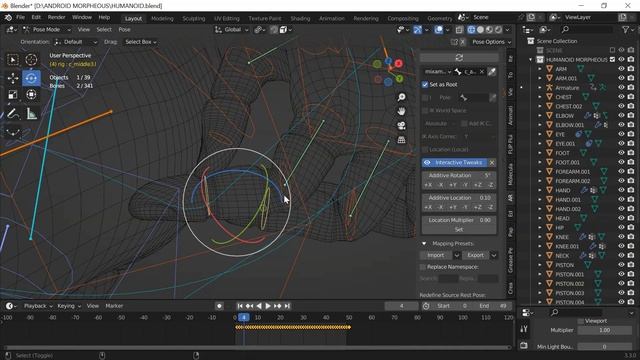The image size is (640, 360).
Task: Open the File menu
Action: tap(20, 18)
